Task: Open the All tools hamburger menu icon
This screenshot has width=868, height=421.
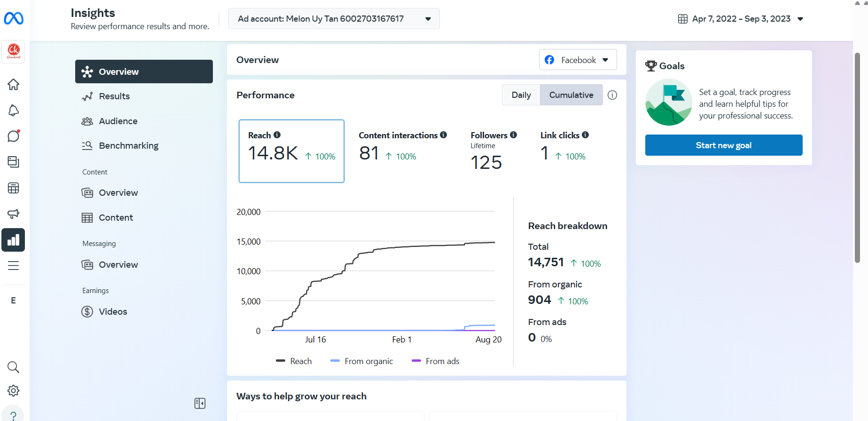Action: (13, 265)
